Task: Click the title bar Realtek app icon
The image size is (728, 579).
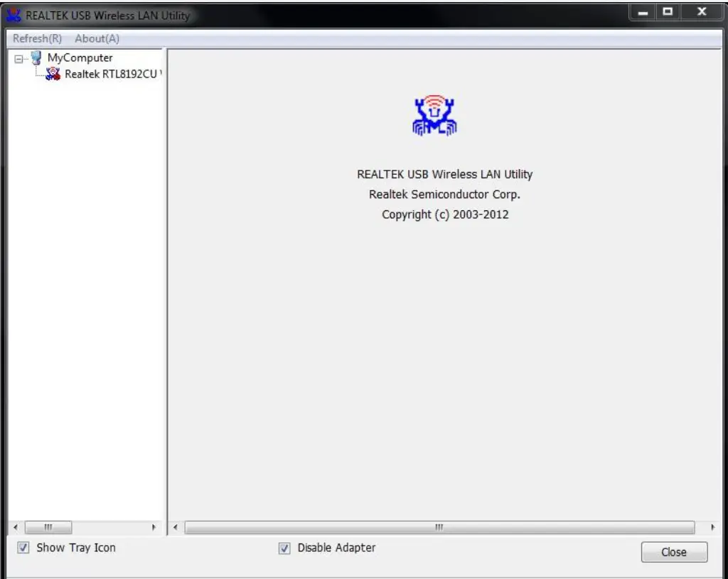Action: pyautogui.click(x=13, y=16)
